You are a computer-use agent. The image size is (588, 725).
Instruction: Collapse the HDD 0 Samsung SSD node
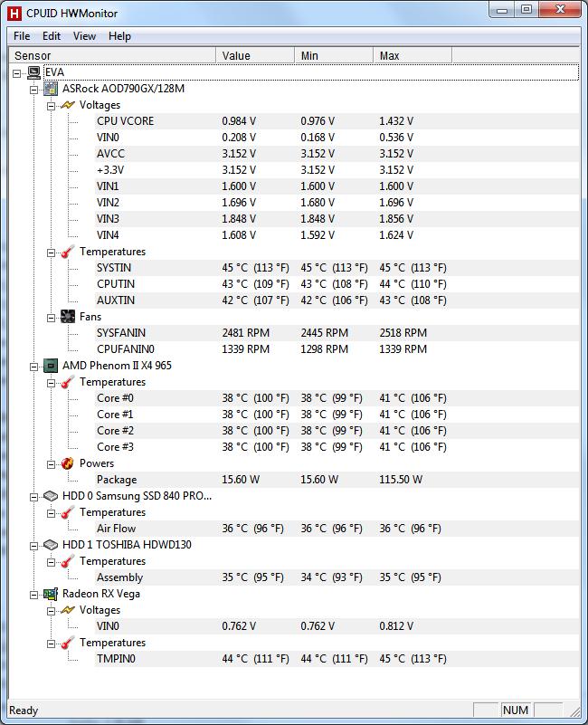pos(33,497)
